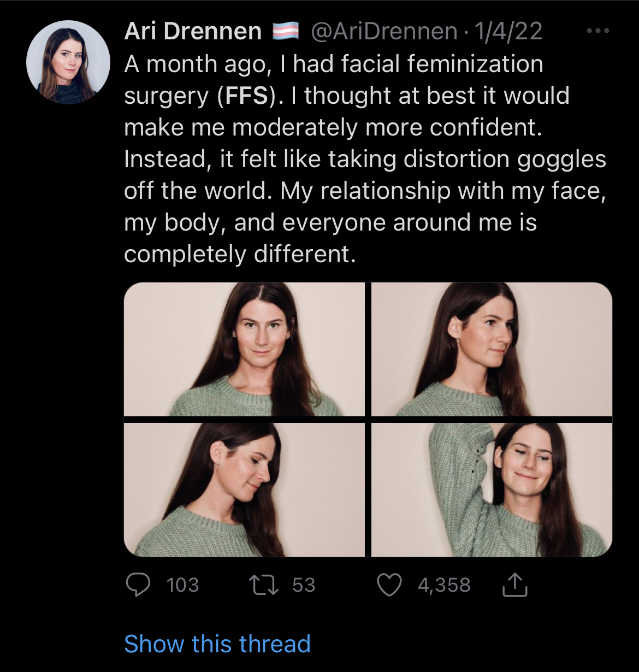Click the 1/4/22 tweet date
This screenshot has height=672, width=639.
point(508,31)
